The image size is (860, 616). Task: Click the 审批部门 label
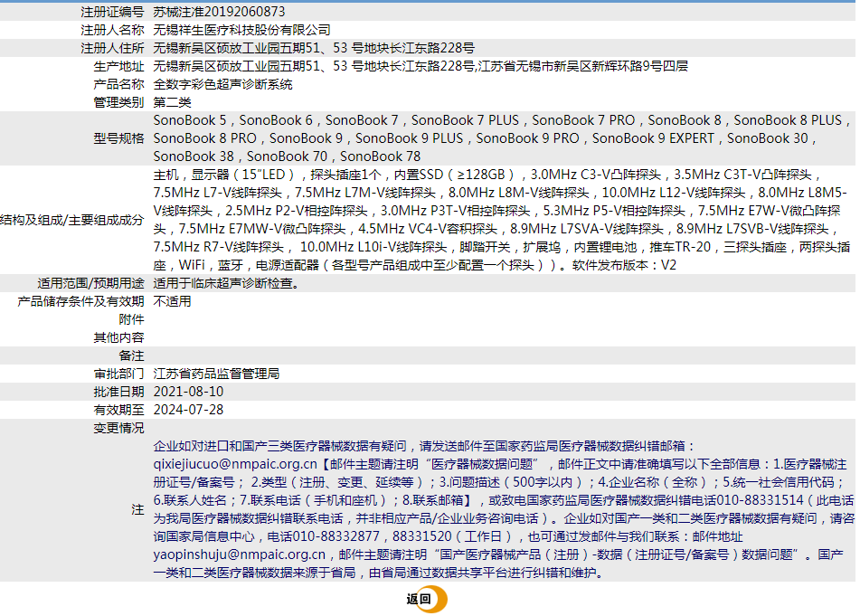click(119, 374)
